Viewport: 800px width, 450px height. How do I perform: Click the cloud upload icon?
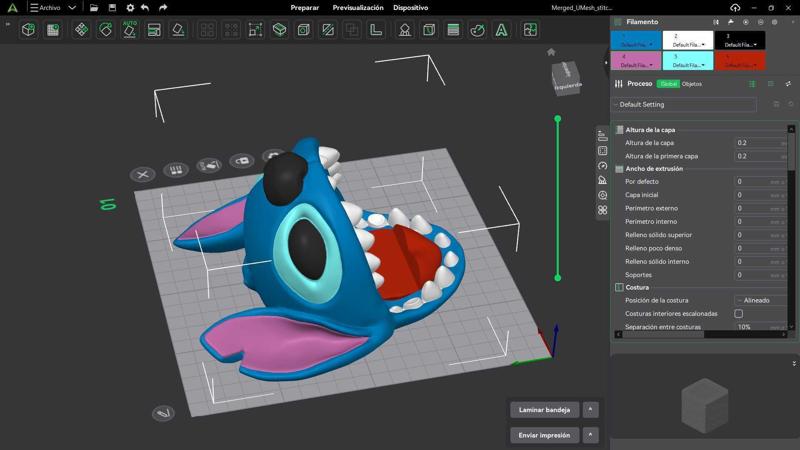pos(736,8)
